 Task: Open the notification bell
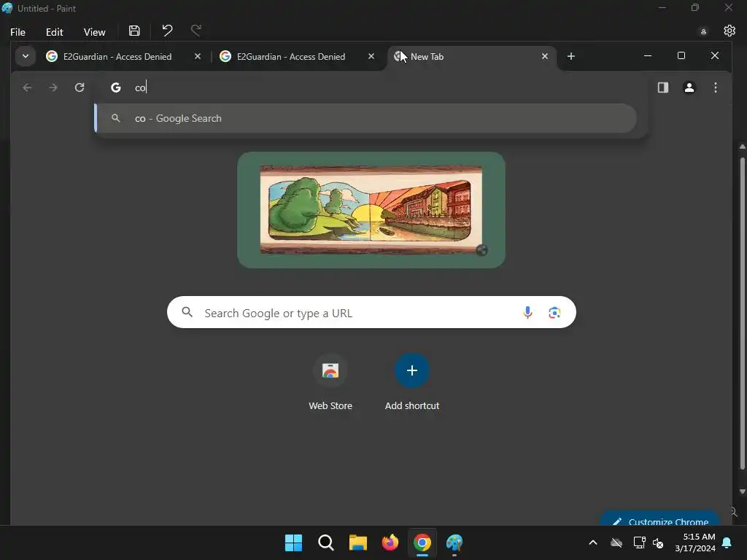727,542
